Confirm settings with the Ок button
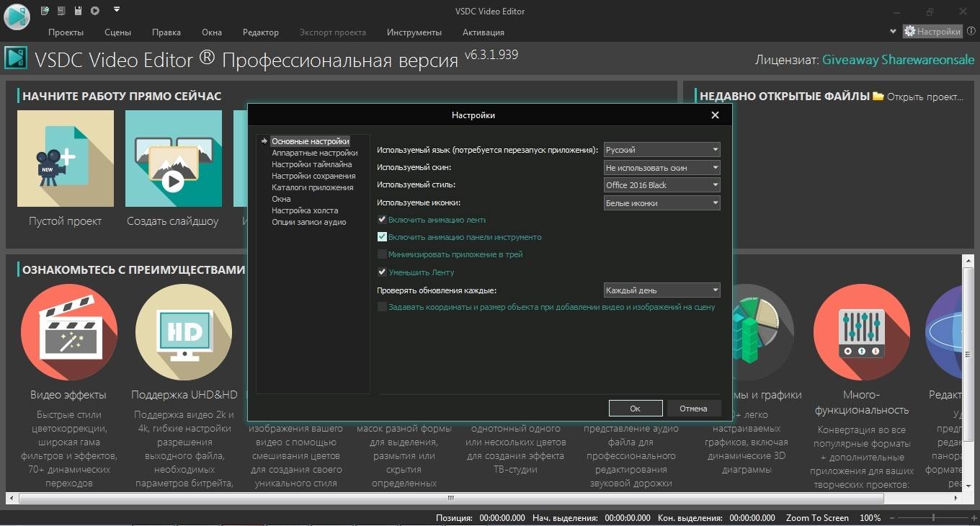This screenshot has width=980, height=526. (x=636, y=409)
